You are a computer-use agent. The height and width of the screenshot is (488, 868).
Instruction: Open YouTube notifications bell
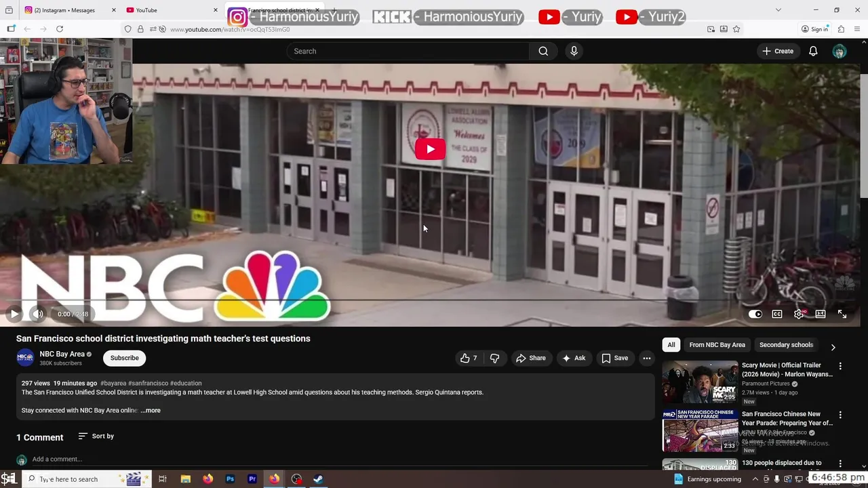(813, 51)
